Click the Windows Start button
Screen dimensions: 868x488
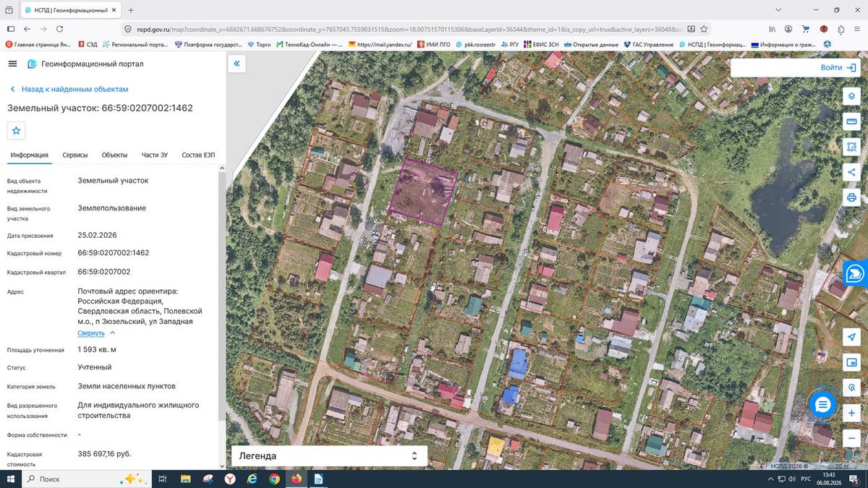[x=9, y=479]
